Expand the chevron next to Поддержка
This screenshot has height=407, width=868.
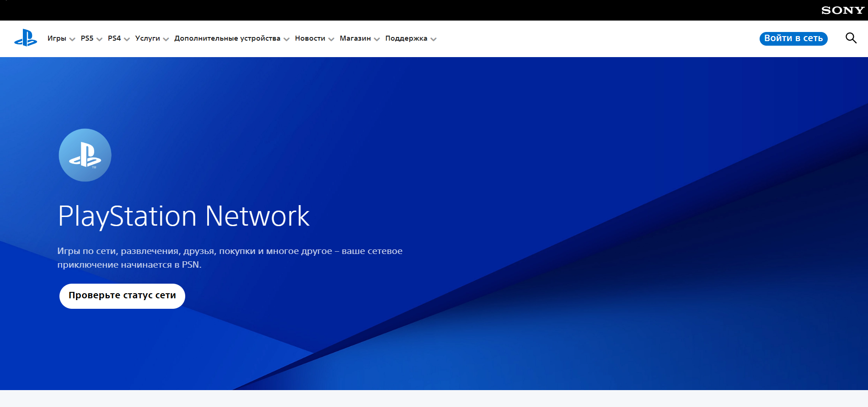(434, 39)
